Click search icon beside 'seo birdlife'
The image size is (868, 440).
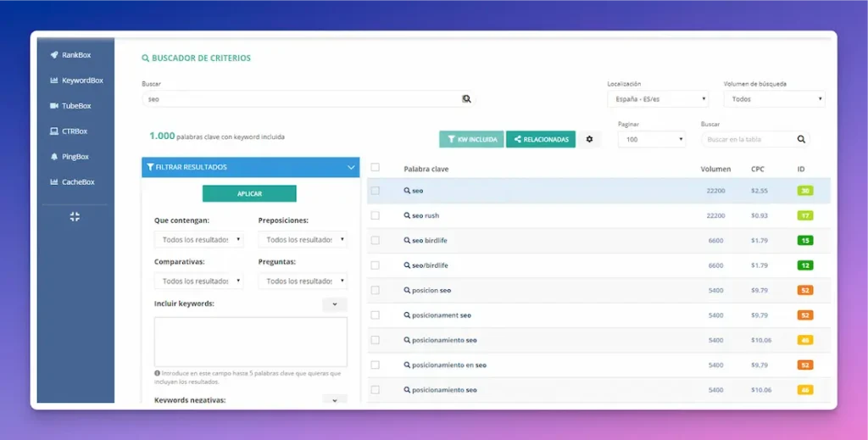tap(407, 240)
